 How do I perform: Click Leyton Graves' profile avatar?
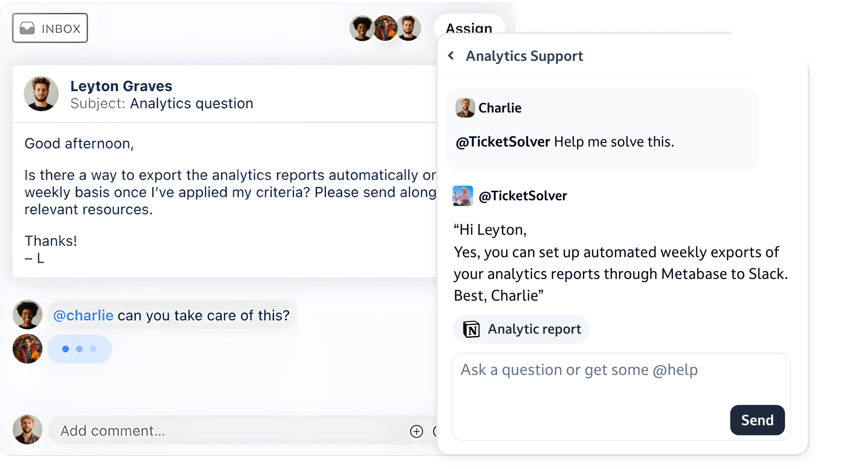pyautogui.click(x=41, y=93)
